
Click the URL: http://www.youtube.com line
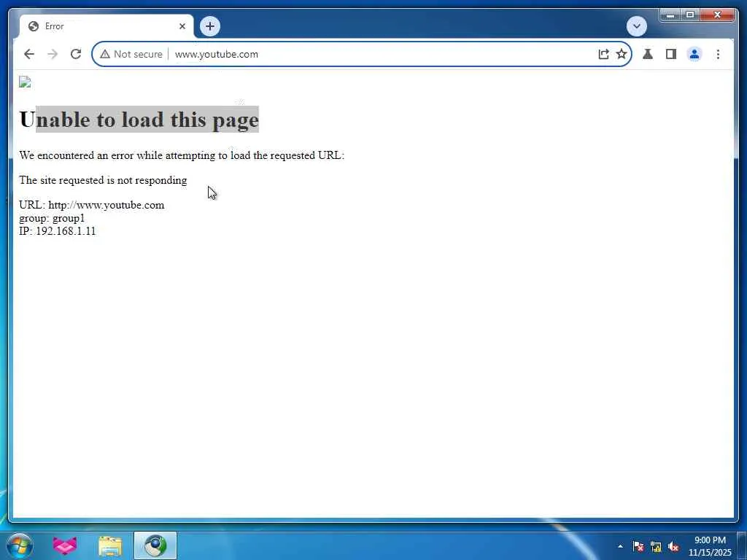pos(91,205)
